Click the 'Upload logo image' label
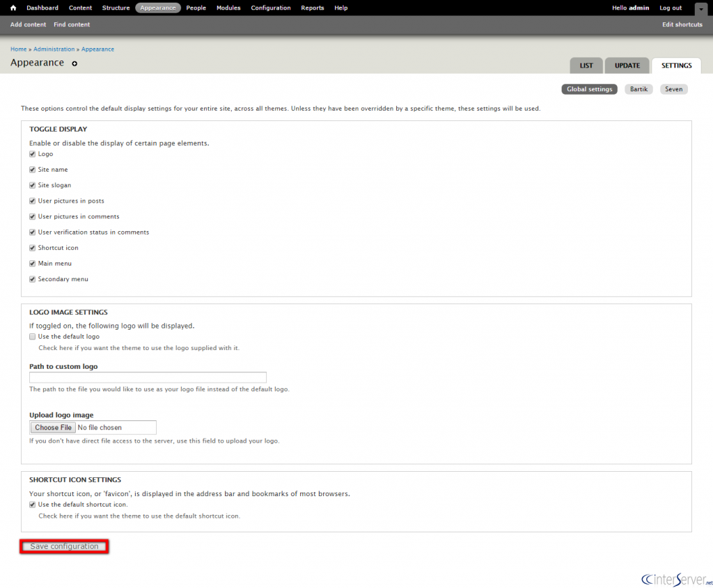713x588 pixels. [61, 415]
